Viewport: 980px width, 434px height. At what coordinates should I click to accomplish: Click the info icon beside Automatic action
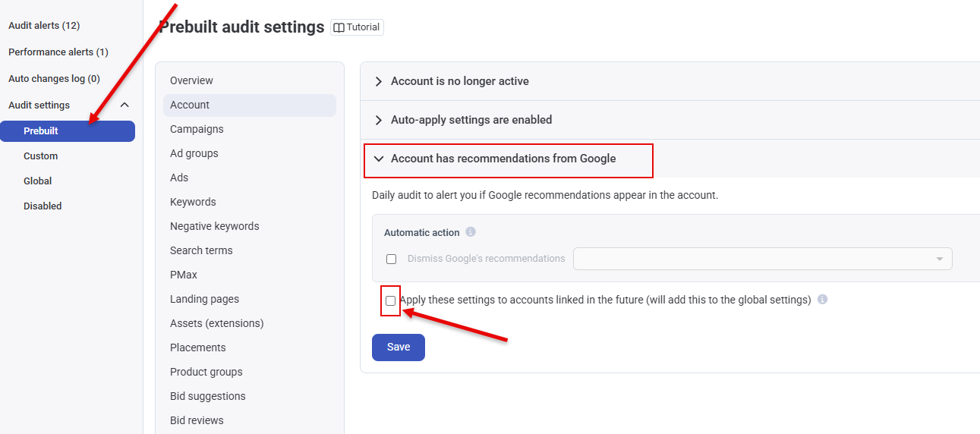[x=471, y=232]
